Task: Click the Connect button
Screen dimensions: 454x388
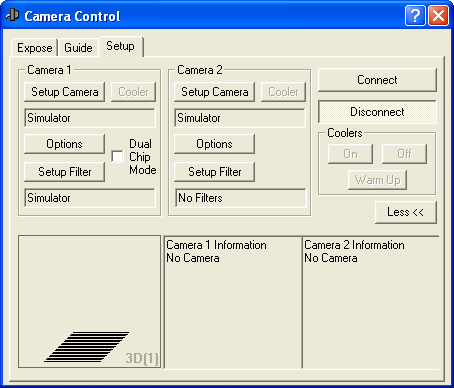Action: click(377, 80)
